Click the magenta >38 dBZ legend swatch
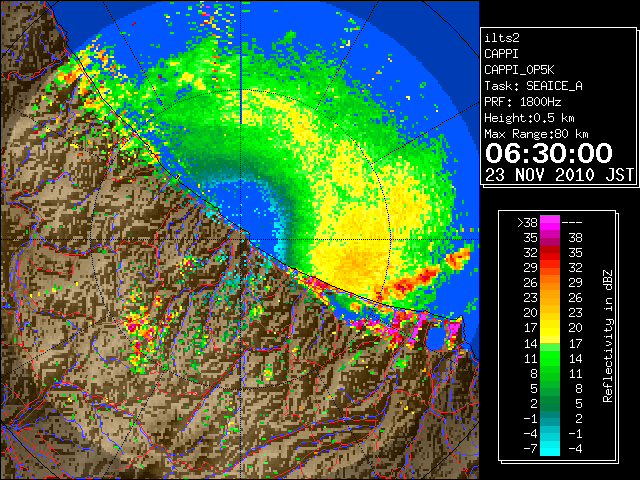The width and height of the screenshot is (640, 480). (x=549, y=222)
